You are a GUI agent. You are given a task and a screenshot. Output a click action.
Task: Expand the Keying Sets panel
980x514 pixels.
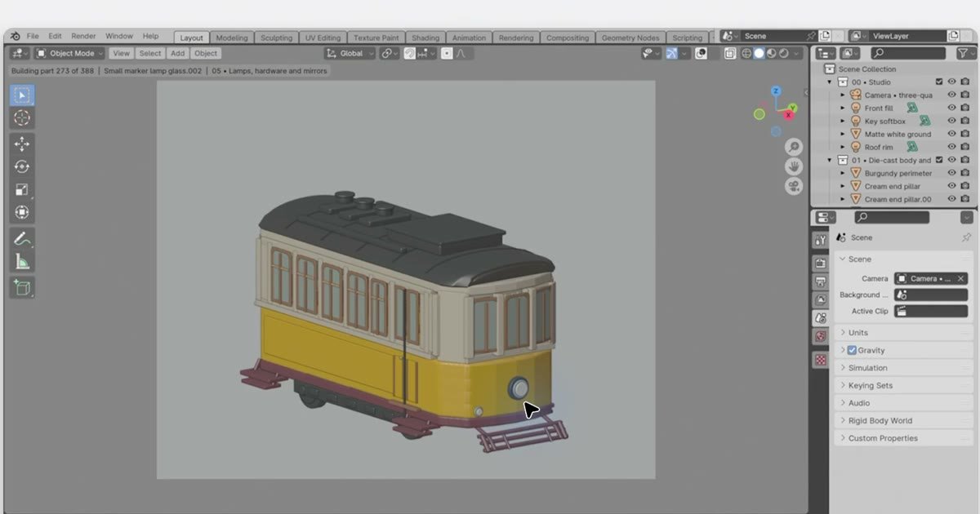pos(904,386)
